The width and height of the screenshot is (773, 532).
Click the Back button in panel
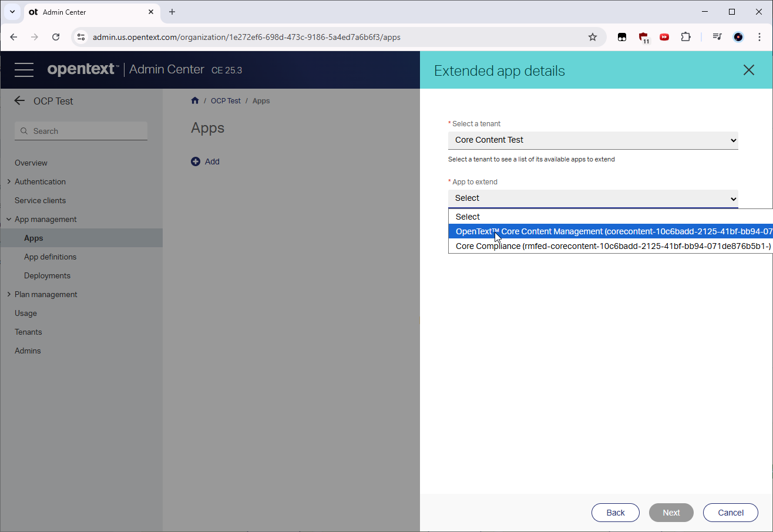(x=616, y=513)
